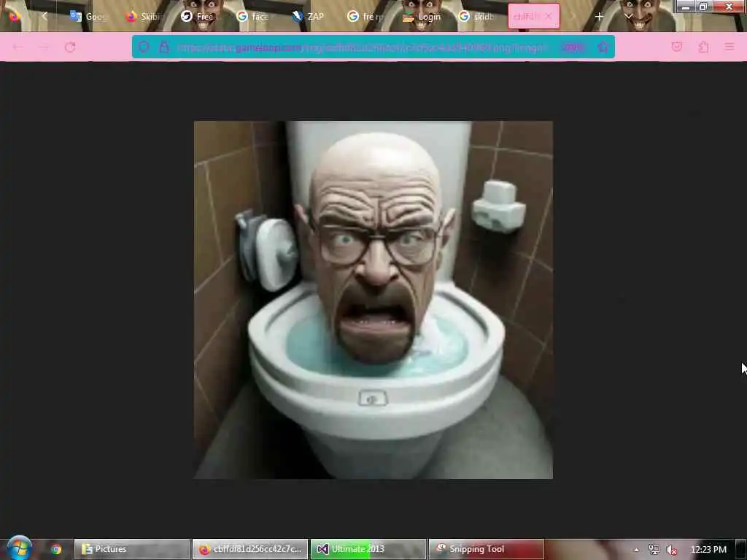The height and width of the screenshot is (560, 747).
Task: Open a new tab with plus button
Action: (600, 16)
